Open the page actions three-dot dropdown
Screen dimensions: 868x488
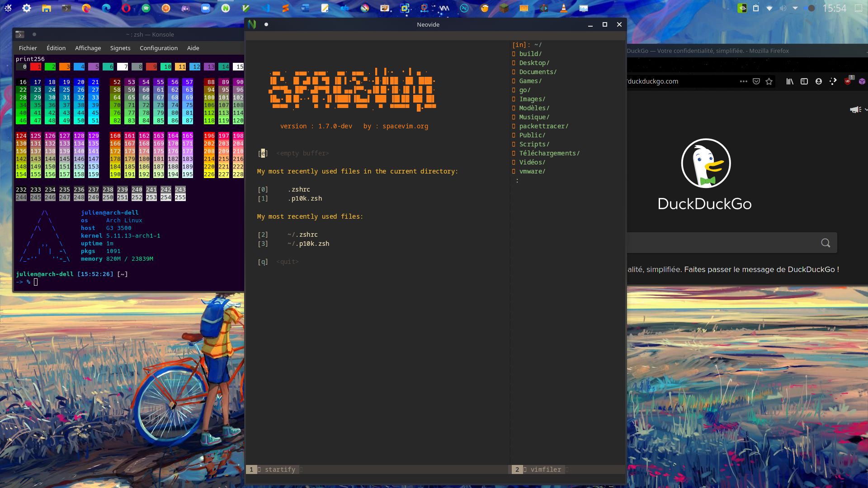click(743, 81)
